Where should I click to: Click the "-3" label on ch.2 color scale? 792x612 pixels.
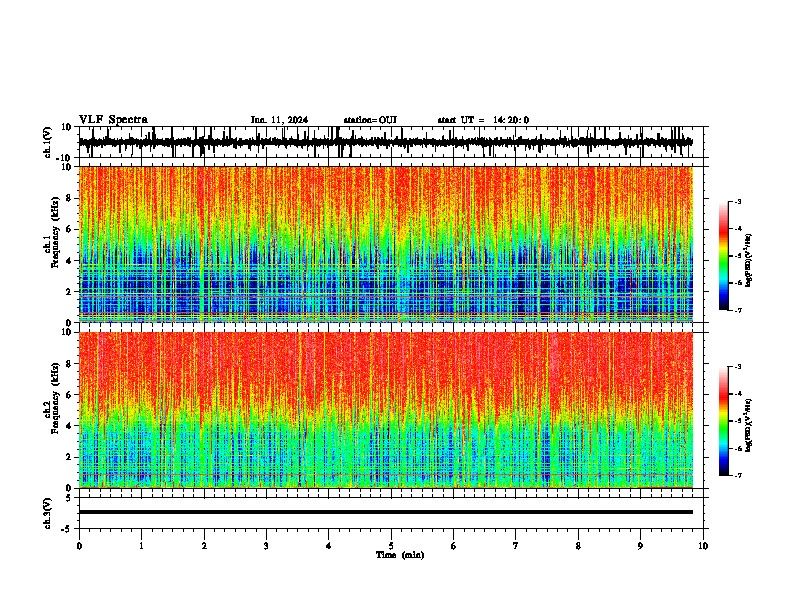[x=737, y=367]
